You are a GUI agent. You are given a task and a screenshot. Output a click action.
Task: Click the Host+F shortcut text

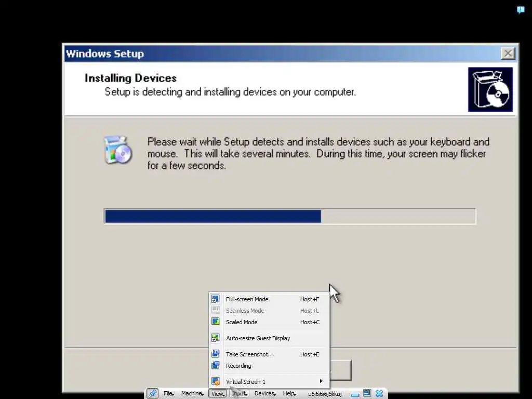(310, 299)
